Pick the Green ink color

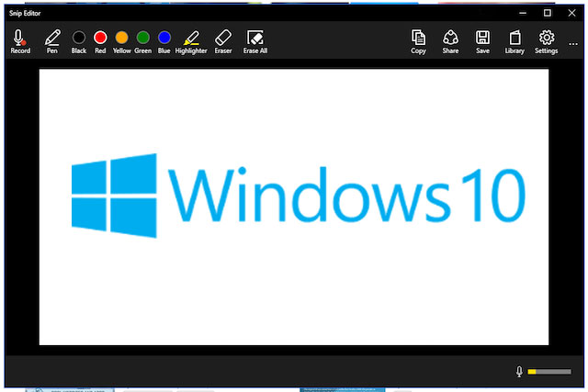click(x=143, y=41)
